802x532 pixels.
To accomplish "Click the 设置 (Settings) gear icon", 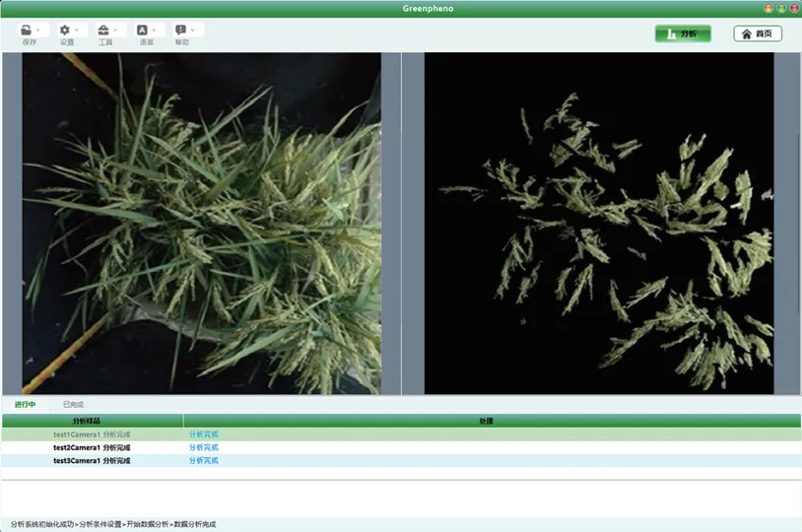I will 65,31.
